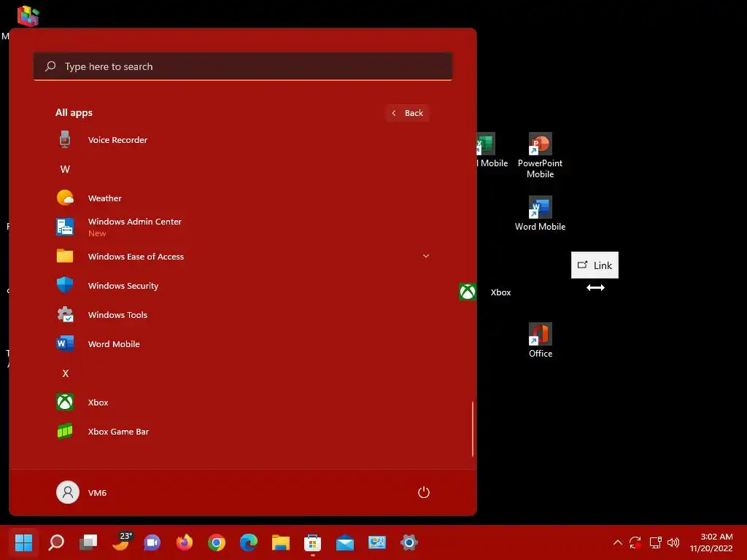Click the sync status tray icon

click(x=635, y=542)
